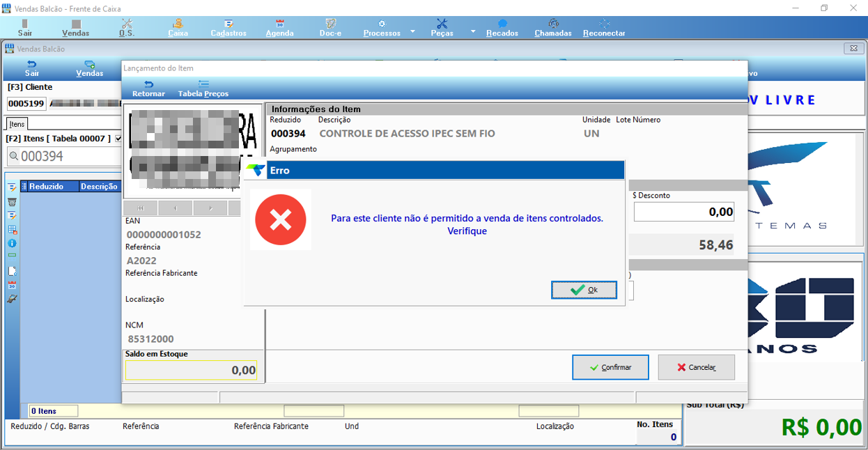Click the 0 Itens counter
Image resolution: width=868 pixels, height=450 pixels.
pos(54,411)
